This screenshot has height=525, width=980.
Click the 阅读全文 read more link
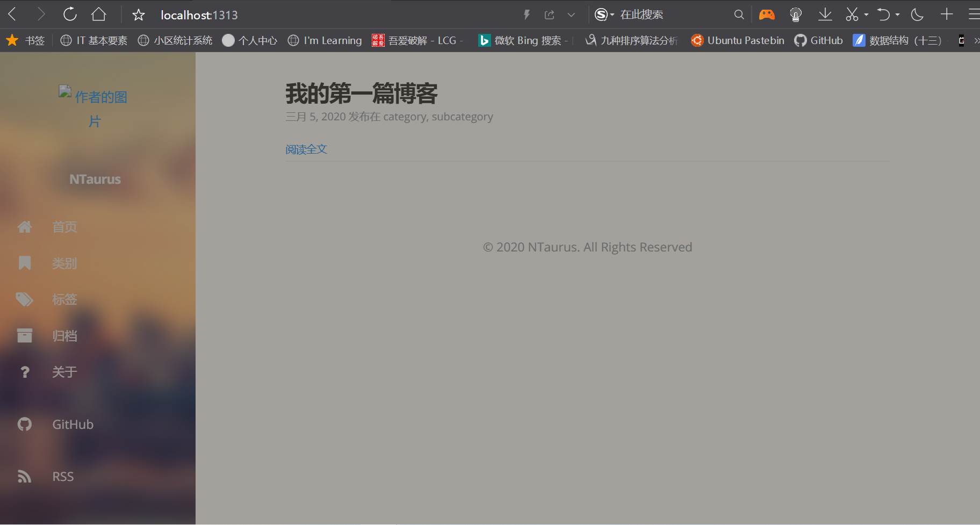[306, 149]
